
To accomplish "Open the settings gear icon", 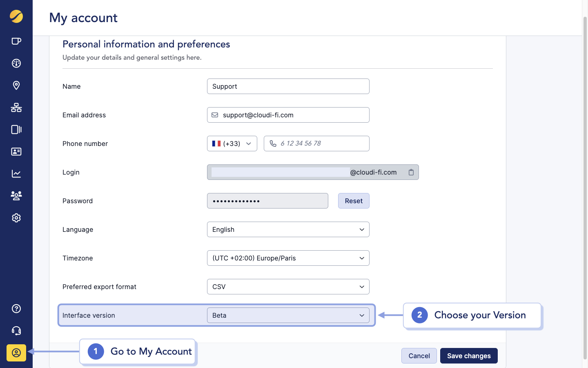I will click(x=16, y=218).
